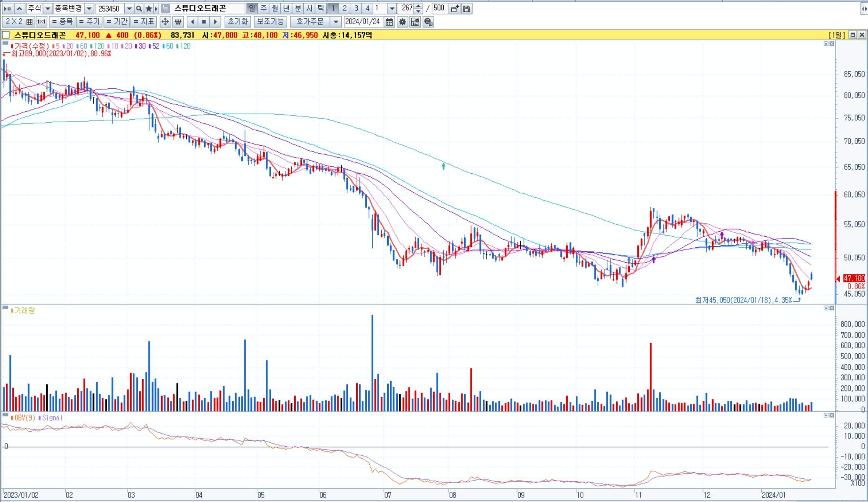Click the crosshair move icon
This screenshot has width=868, height=502.
[x=165, y=22]
